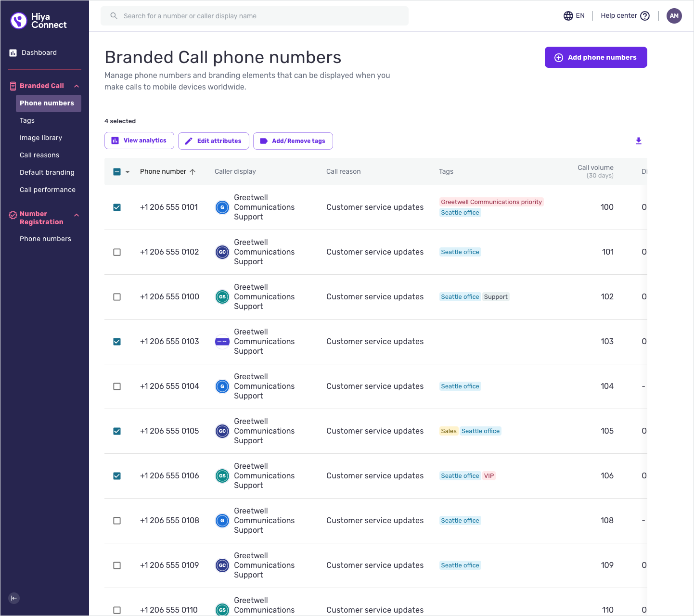Screen dimensions: 694x616
Task: Open selection dropdown arrow in table header
Action: pos(128,172)
